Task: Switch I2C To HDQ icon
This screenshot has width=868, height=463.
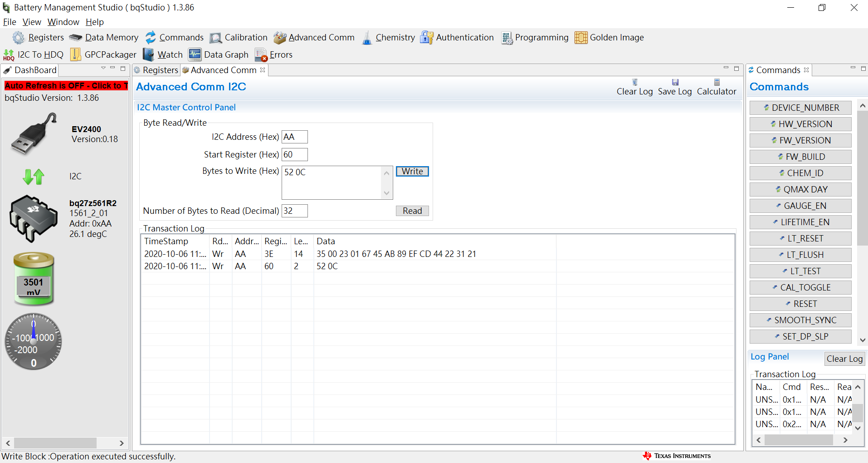Action: (x=9, y=55)
